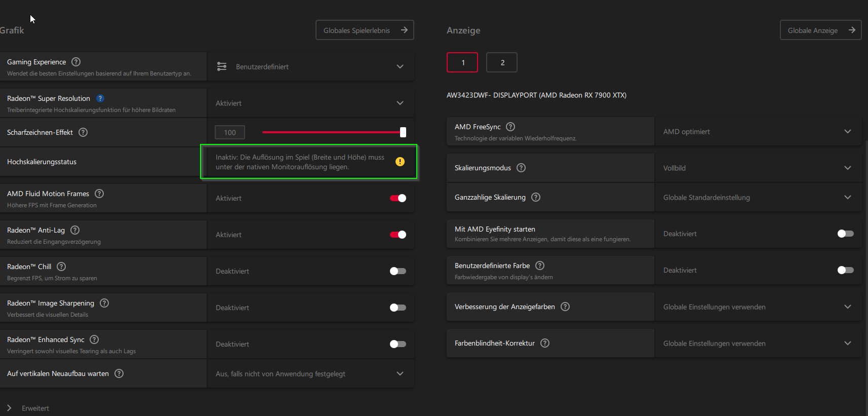Open Globales Spielerlebnis button

click(365, 30)
